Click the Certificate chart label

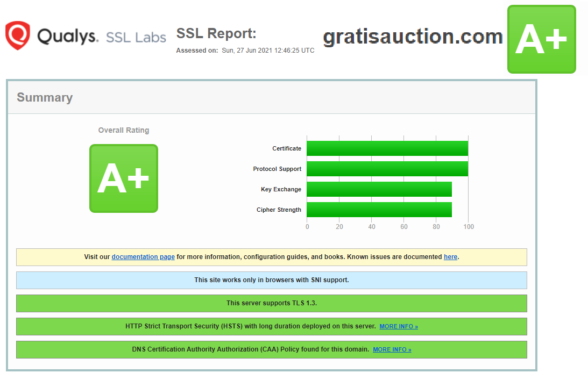[287, 148]
